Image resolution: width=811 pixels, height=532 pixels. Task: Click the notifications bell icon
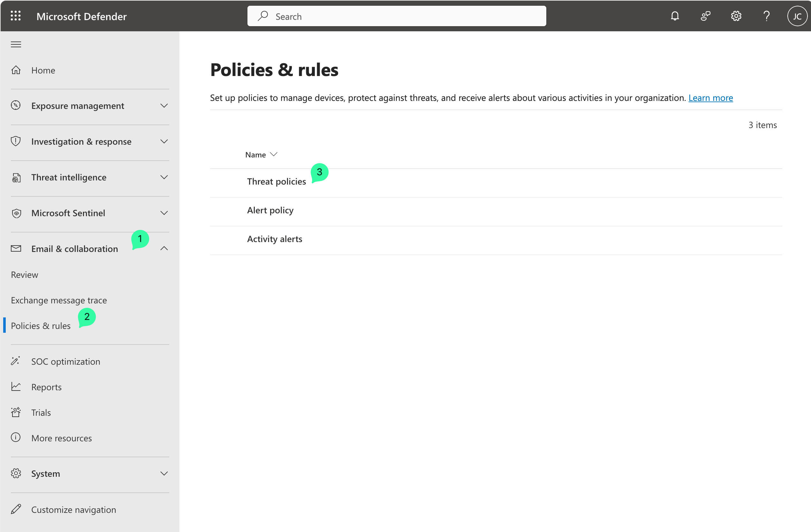674,16
